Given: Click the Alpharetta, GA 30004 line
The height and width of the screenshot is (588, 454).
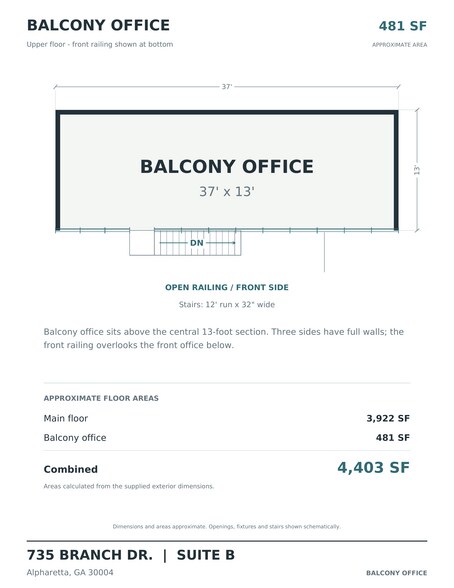Looking at the screenshot, I should (x=70, y=572).
